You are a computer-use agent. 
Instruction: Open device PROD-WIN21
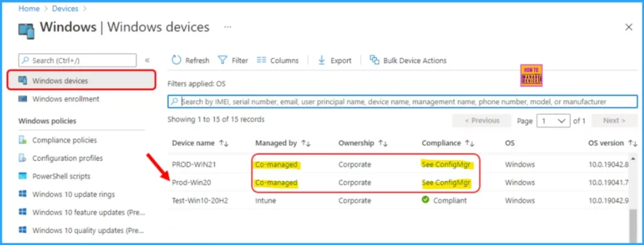[x=194, y=164]
